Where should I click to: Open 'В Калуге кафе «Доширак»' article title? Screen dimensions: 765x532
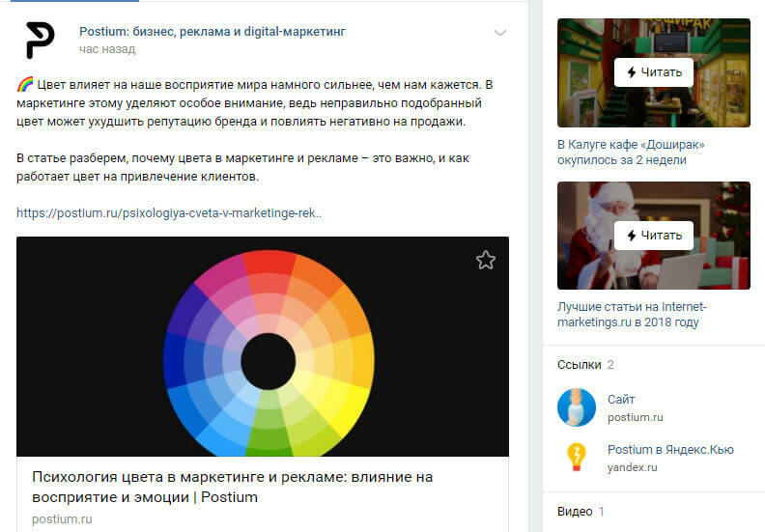(631, 153)
